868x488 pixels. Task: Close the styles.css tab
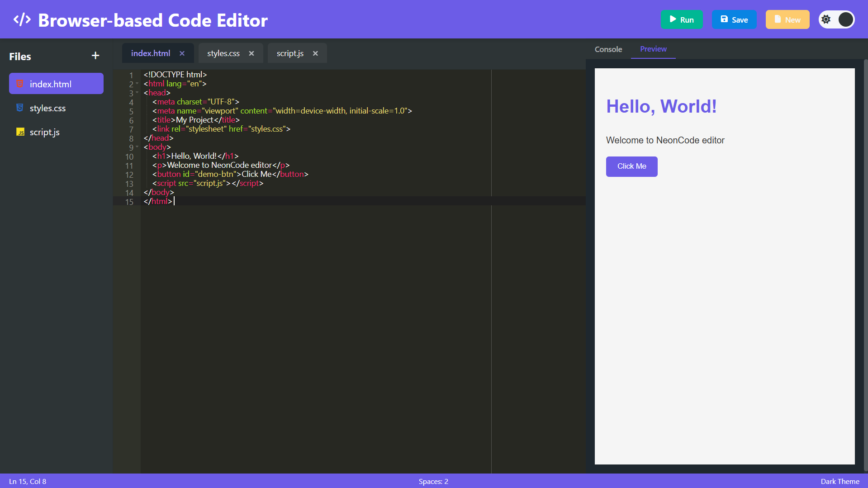[251, 53]
